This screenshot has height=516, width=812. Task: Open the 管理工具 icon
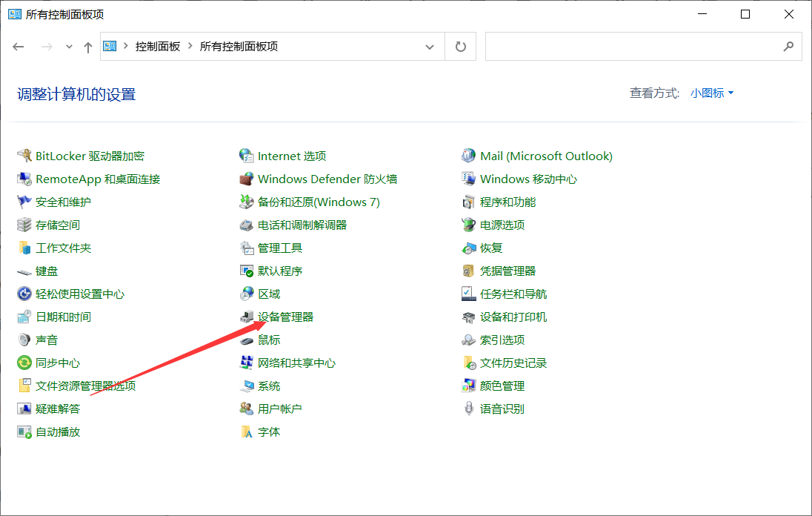tap(247, 248)
